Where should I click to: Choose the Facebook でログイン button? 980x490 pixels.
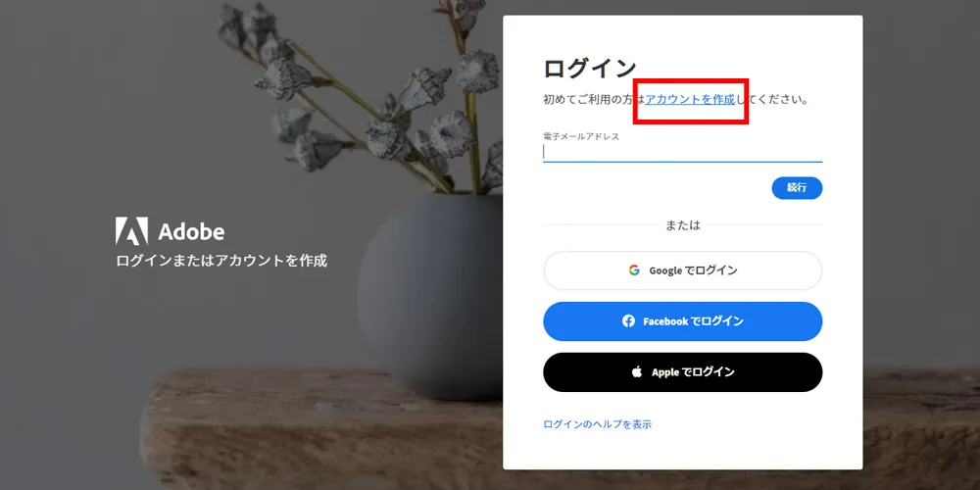click(x=682, y=321)
